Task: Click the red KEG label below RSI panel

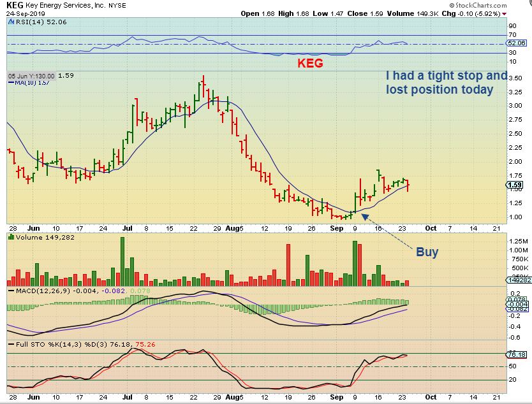Action: [310, 63]
